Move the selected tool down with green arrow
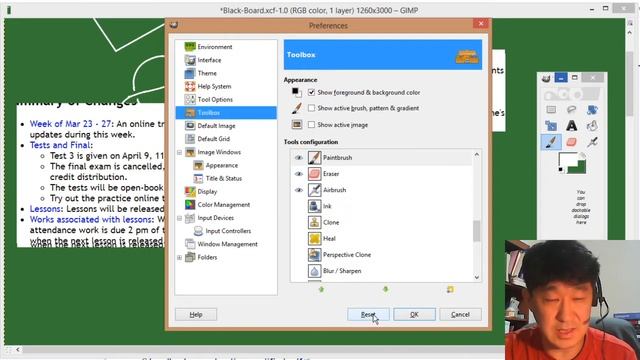Screen dimensions: 640x360 [385, 289]
